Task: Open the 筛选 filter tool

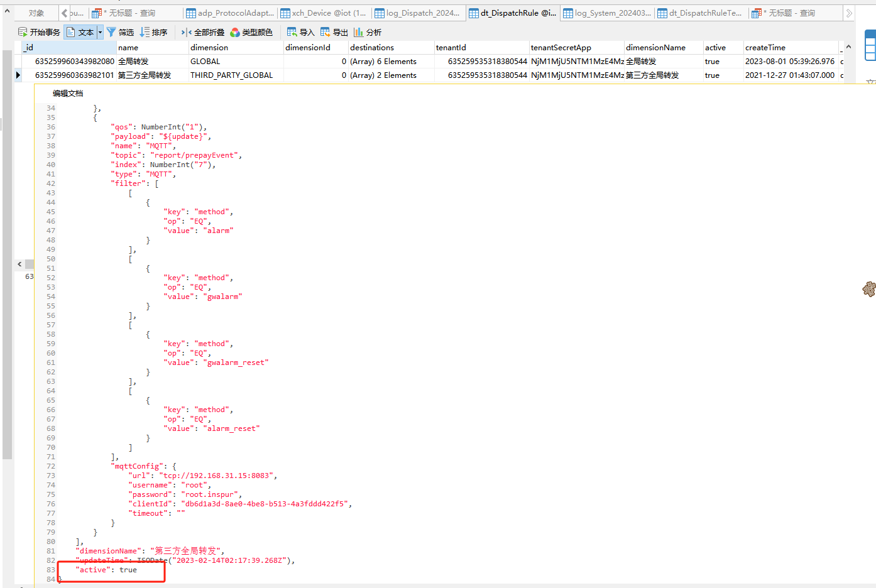Action: pos(120,32)
